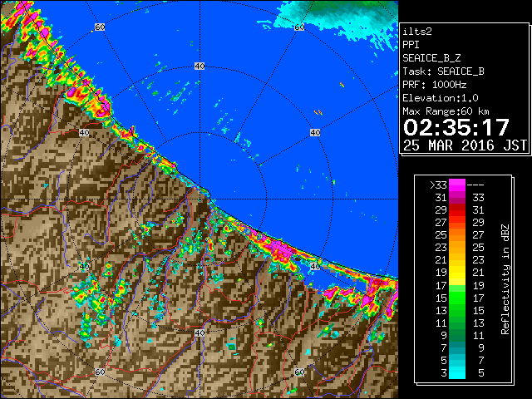
Task: Click the green 15 to 17 dBZ legend swatch
Action: [456, 298]
